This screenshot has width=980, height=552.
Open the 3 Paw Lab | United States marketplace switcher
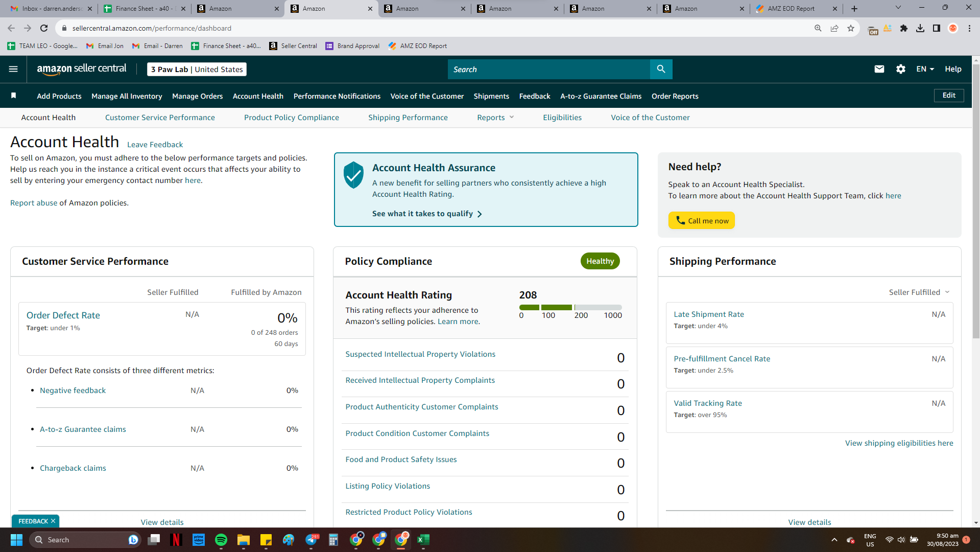(x=197, y=69)
